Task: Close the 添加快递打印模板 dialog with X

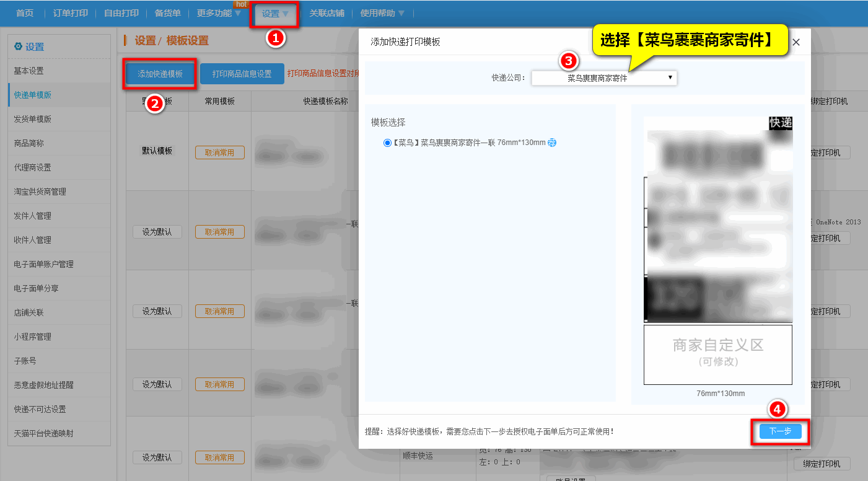Action: (796, 42)
